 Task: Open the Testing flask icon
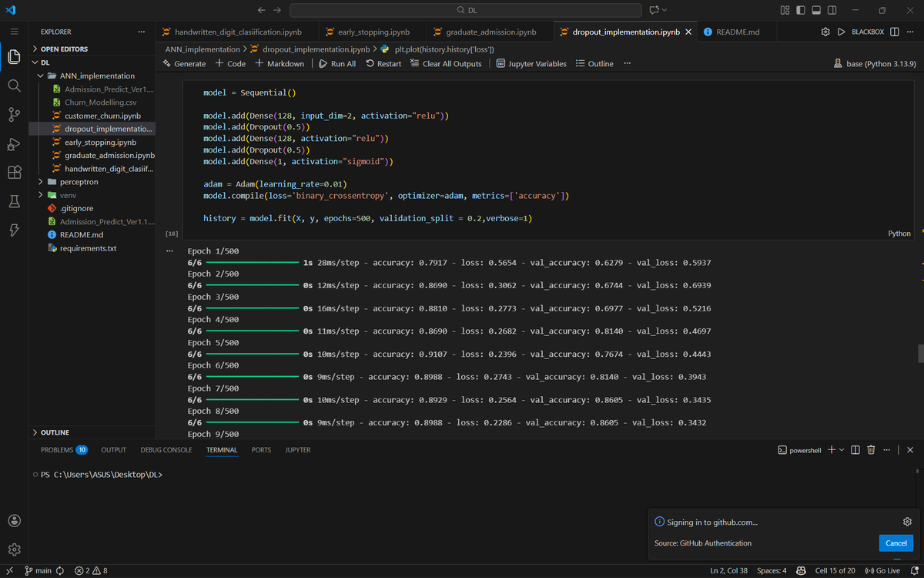coord(14,201)
